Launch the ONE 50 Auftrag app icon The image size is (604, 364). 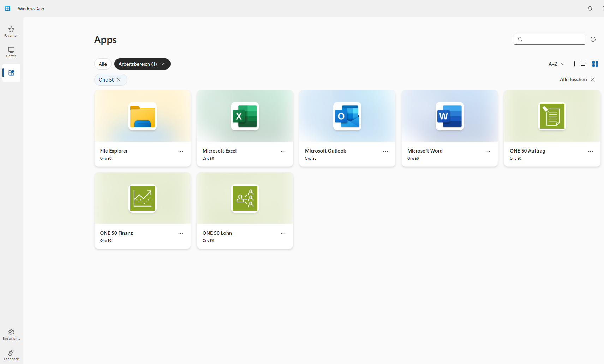pyautogui.click(x=552, y=116)
